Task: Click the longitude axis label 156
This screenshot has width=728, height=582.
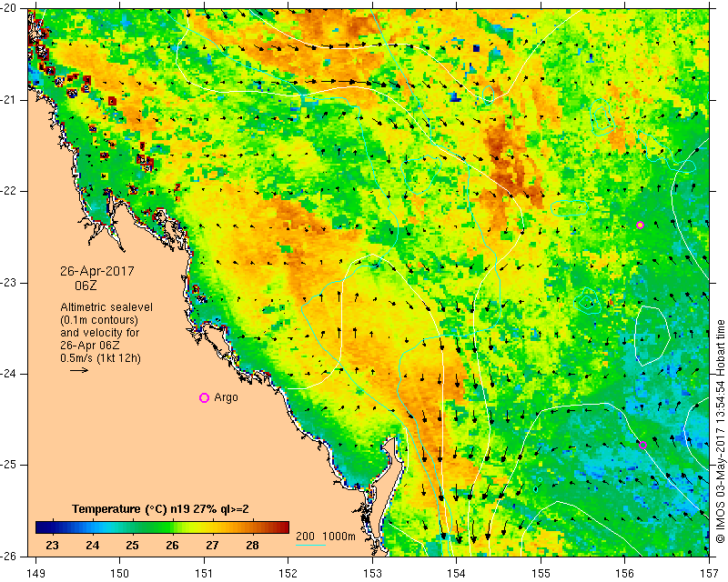Action: [x=625, y=574]
